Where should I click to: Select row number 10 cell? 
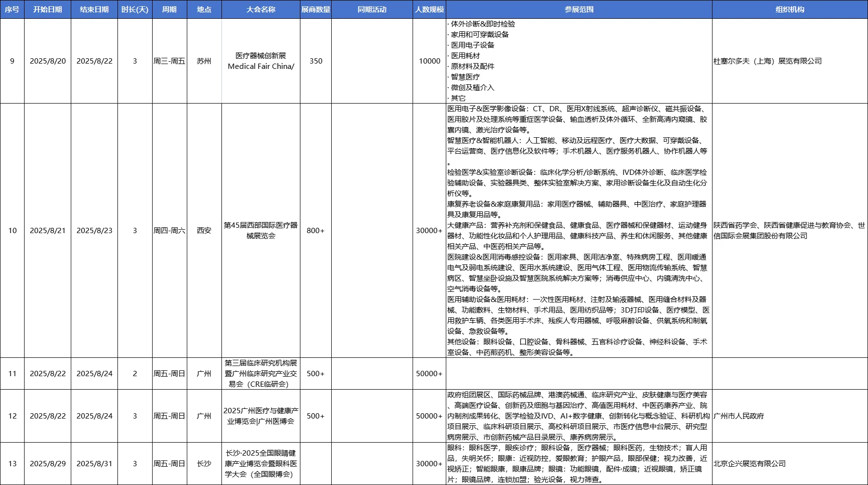[x=12, y=231]
